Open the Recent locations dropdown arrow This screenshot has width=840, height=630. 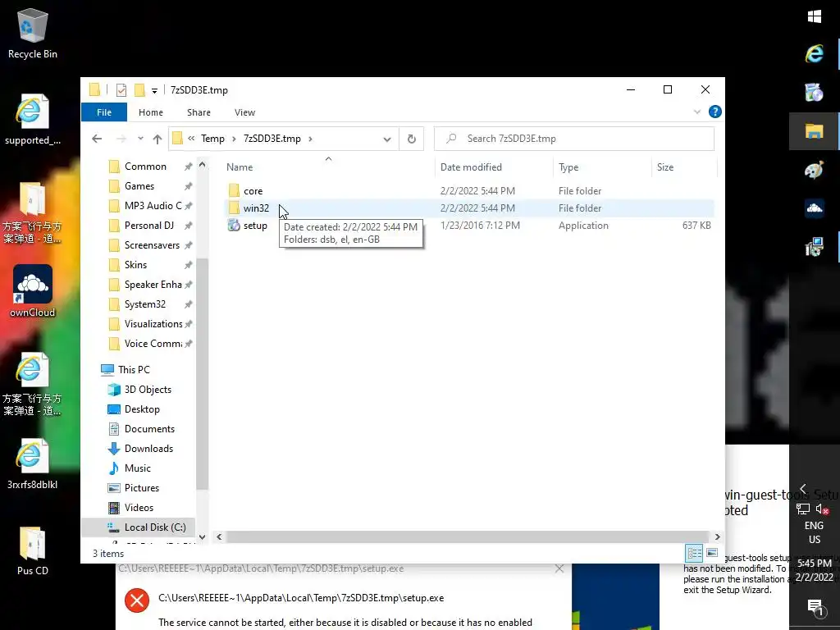(x=140, y=139)
